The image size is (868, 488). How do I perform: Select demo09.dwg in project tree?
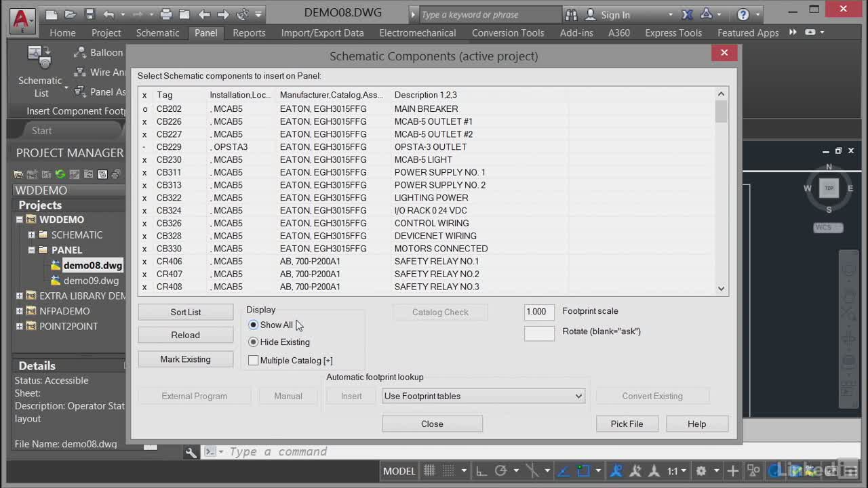[x=91, y=281]
